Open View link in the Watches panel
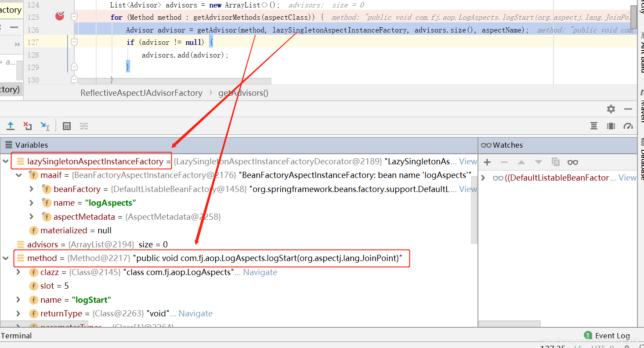 [627, 178]
